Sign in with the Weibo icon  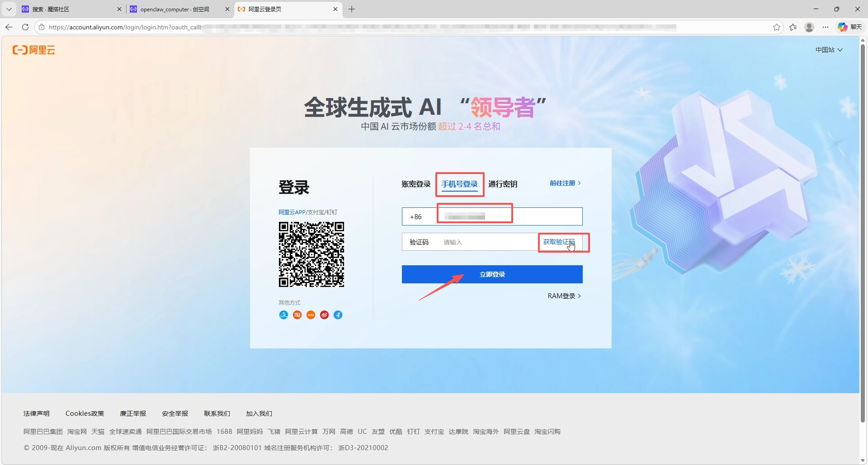click(x=324, y=315)
